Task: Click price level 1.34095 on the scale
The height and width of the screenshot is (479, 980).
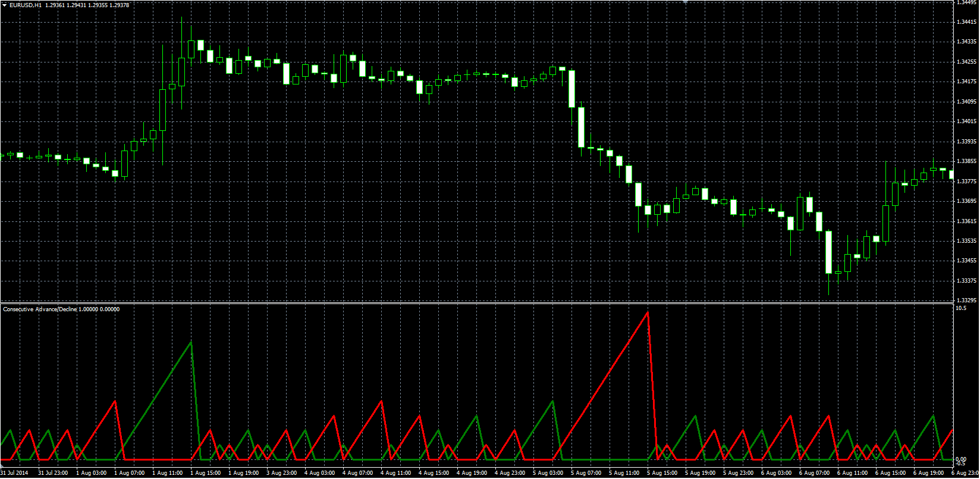Action: (966, 102)
